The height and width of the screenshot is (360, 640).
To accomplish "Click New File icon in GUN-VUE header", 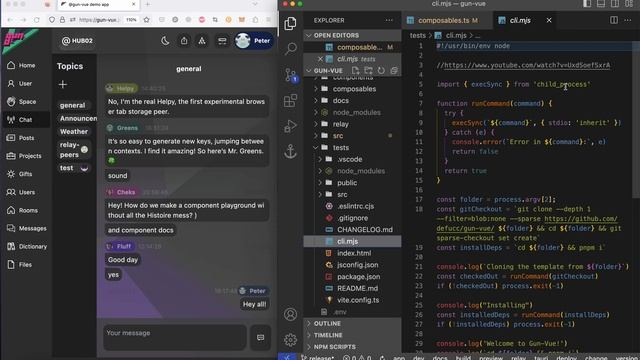I will tap(356, 71).
